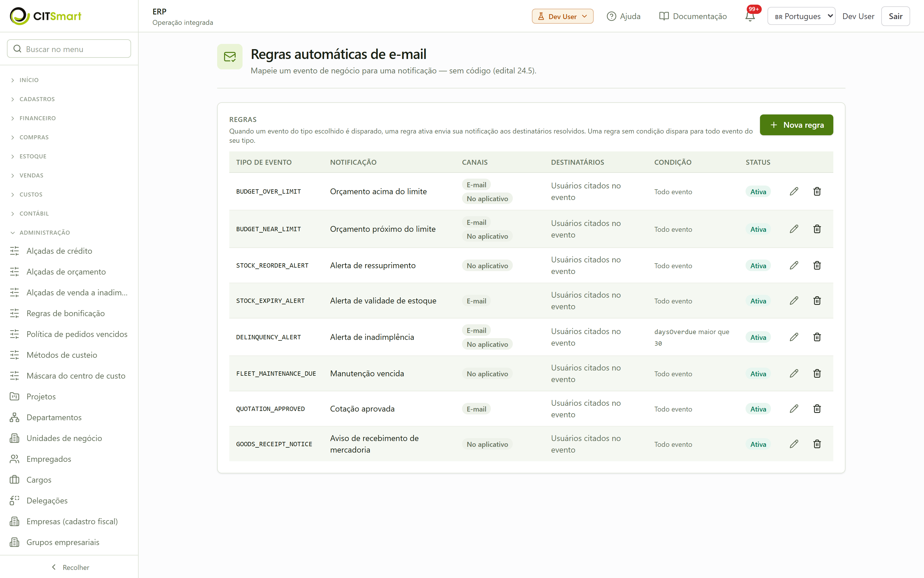Screen dimensions: 924x578
Task: Open the notifications bell
Action: [750, 16]
